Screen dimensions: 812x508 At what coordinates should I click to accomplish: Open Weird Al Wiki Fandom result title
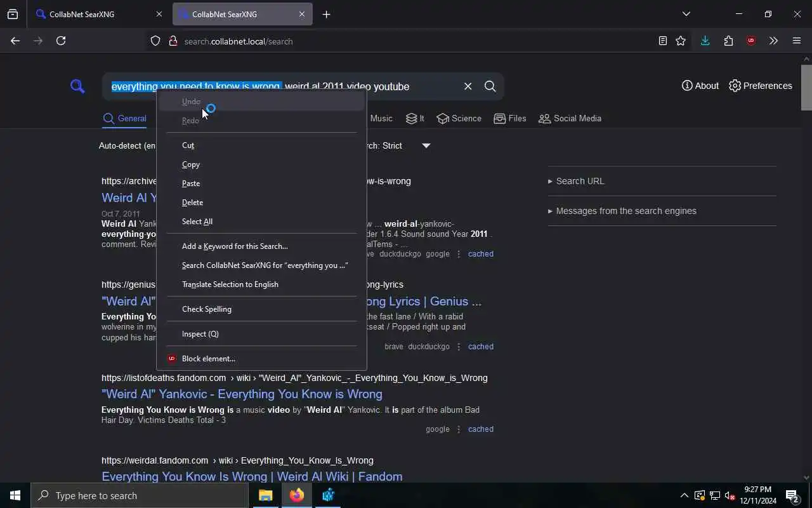252,476
